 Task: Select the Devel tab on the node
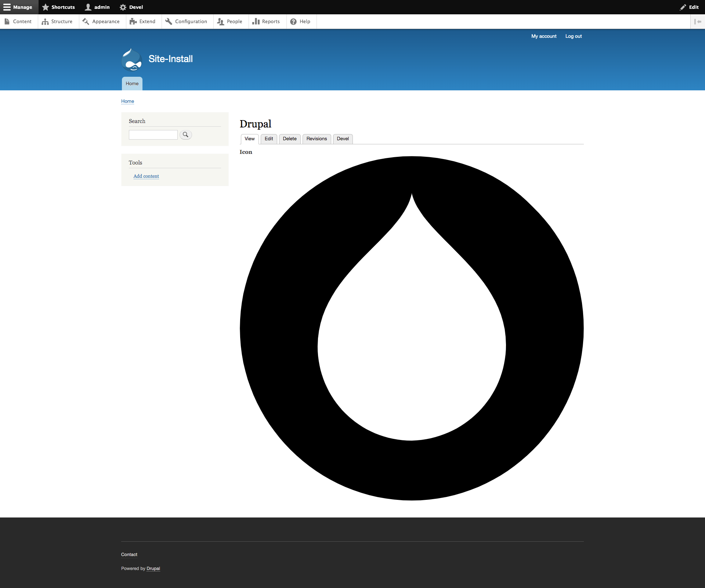click(x=342, y=139)
